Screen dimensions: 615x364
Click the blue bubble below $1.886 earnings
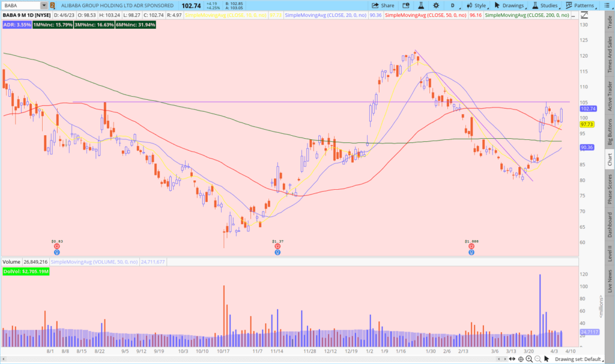(471, 252)
